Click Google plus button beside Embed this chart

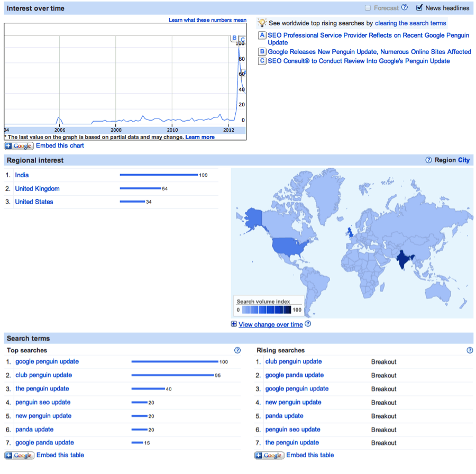19,146
